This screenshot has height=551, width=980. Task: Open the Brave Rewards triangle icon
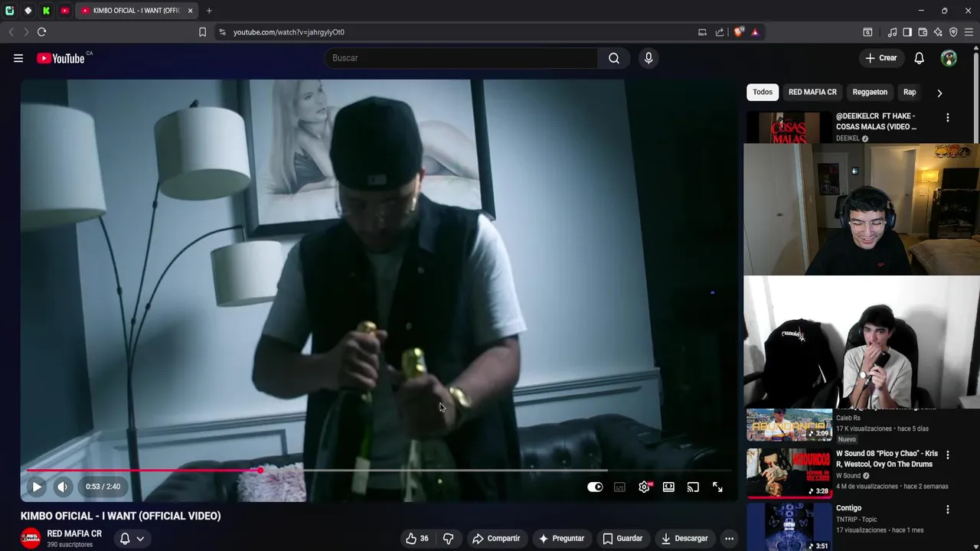click(755, 32)
